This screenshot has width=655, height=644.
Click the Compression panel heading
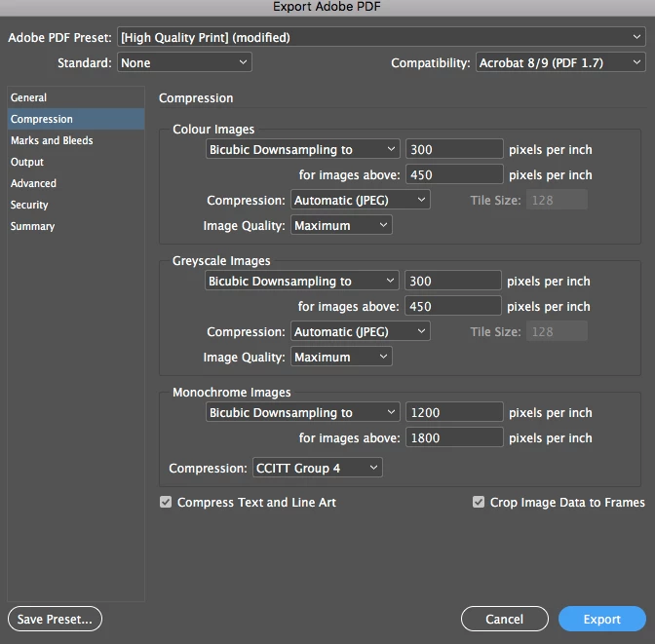point(196,98)
